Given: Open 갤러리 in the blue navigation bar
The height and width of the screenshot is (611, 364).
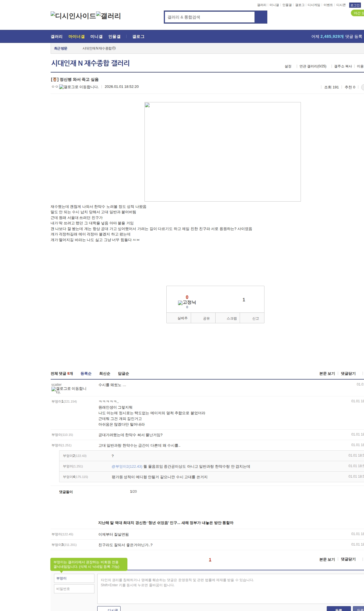Looking at the screenshot, I should tap(57, 37).
